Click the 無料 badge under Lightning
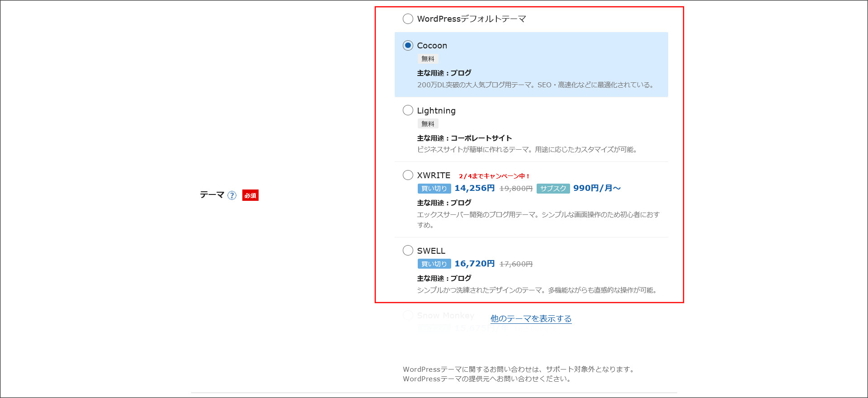The height and width of the screenshot is (398, 868). pos(428,124)
